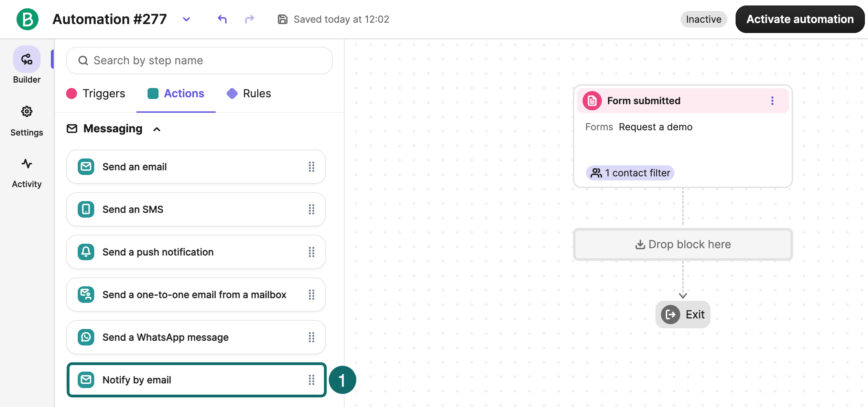Screen dimensions: 868x407
Task: Grab the drag handle for Send an email
Action: [312, 167]
